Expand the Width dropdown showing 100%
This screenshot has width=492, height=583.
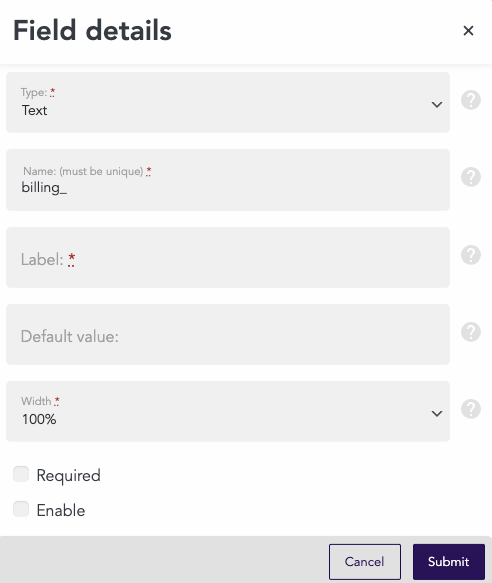pyautogui.click(x=228, y=411)
